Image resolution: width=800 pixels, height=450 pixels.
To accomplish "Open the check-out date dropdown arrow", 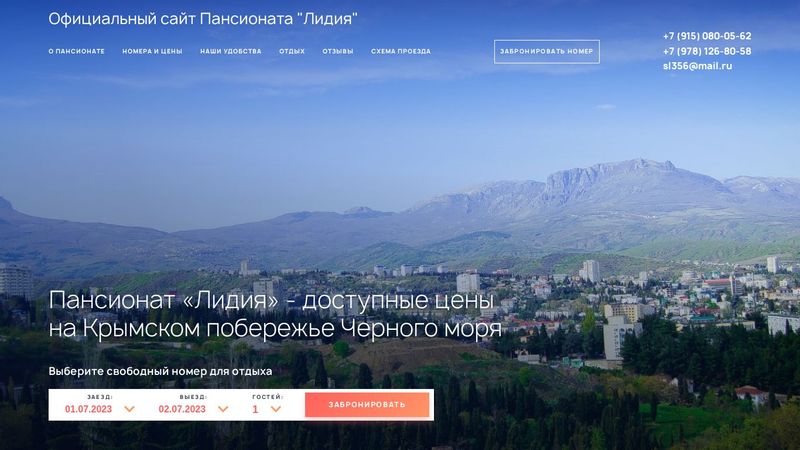I will click(223, 409).
